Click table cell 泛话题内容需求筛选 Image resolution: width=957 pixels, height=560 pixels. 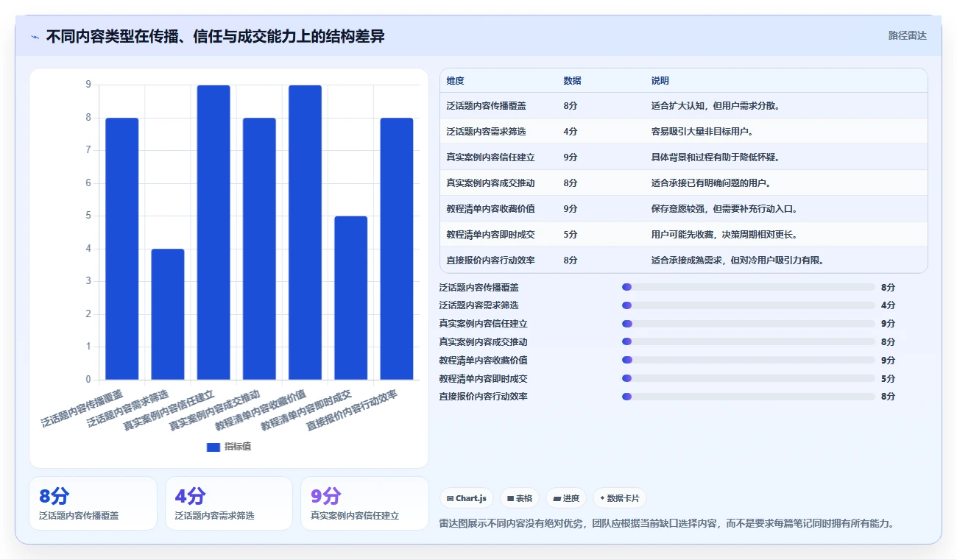click(x=486, y=132)
